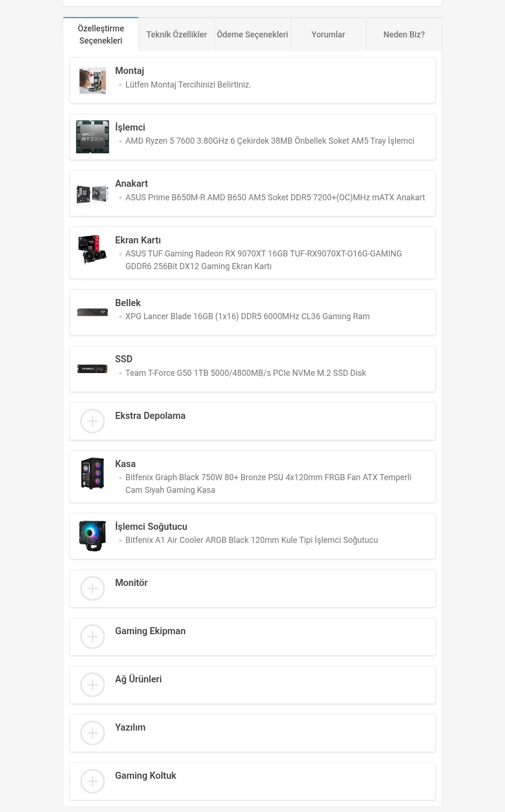This screenshot has width=505, height=812.
Task: Click the Ağ Ürünleri plus icon
Action: (93, 685)
